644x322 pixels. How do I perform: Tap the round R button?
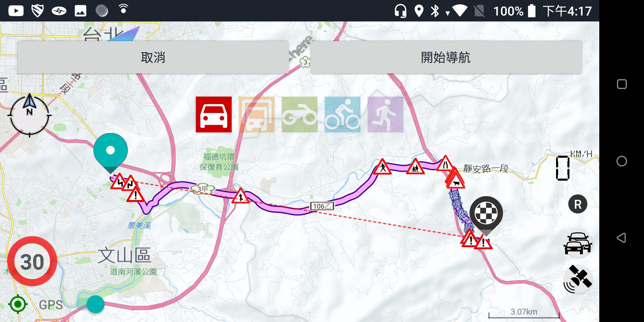click(578, 204)
